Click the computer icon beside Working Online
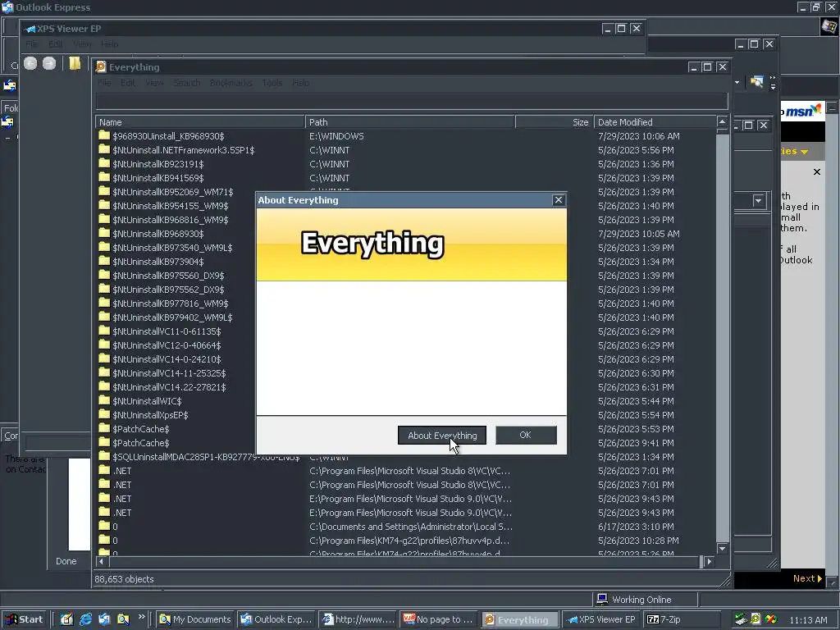840x630 pixels. (x=602, y=599)
